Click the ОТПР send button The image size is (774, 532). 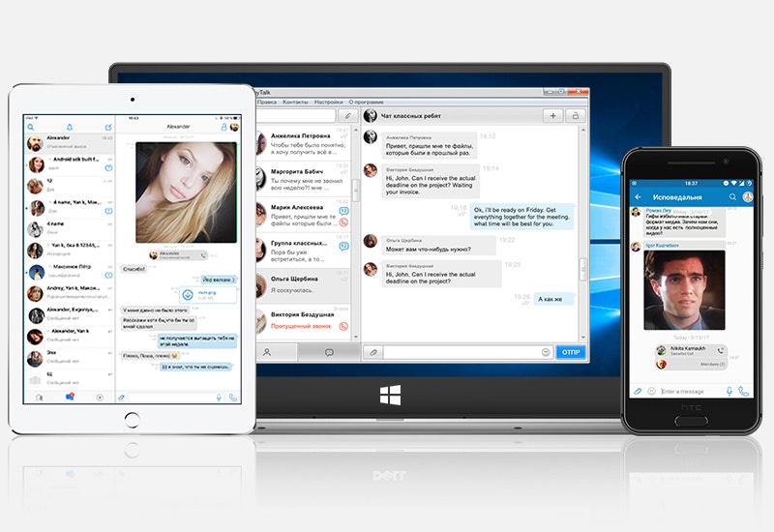click(x=571, y=352)
